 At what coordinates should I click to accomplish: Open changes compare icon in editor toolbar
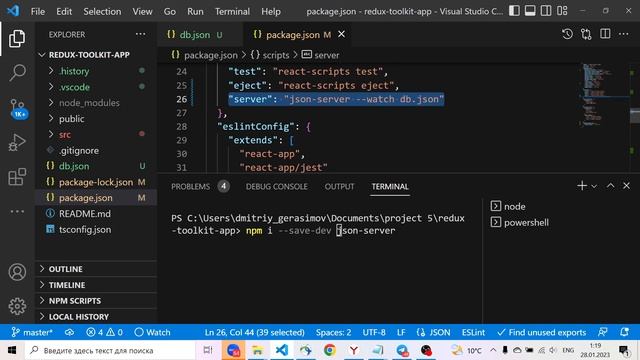coord(586,34)
